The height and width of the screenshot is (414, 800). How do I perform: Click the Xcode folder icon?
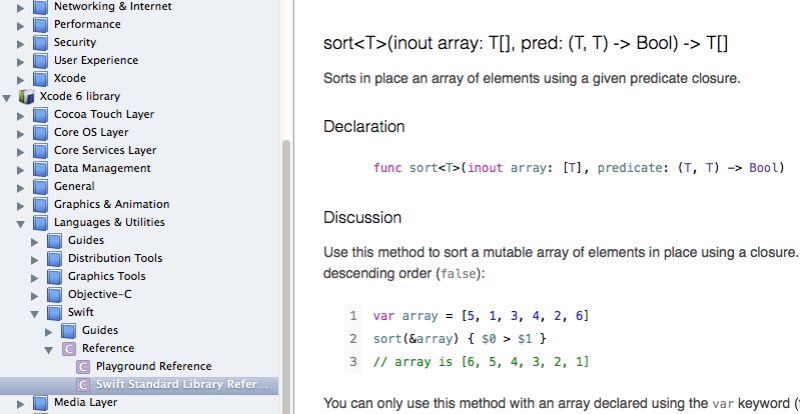tap(40, 78)
